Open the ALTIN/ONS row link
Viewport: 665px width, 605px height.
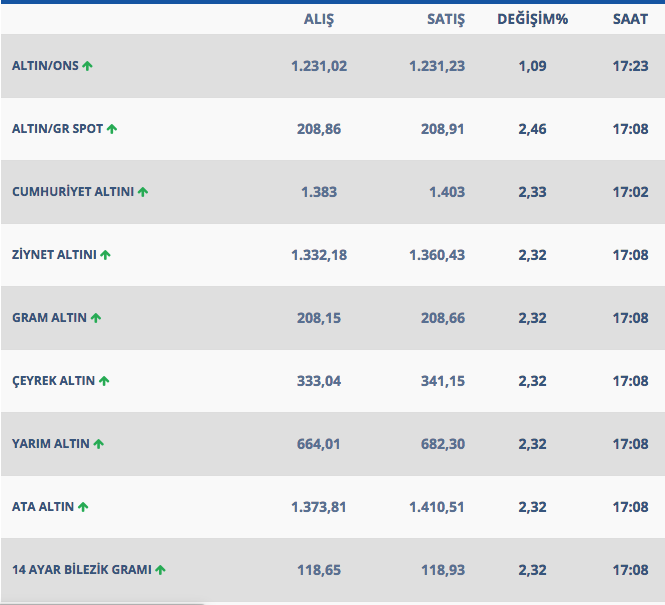45,66
